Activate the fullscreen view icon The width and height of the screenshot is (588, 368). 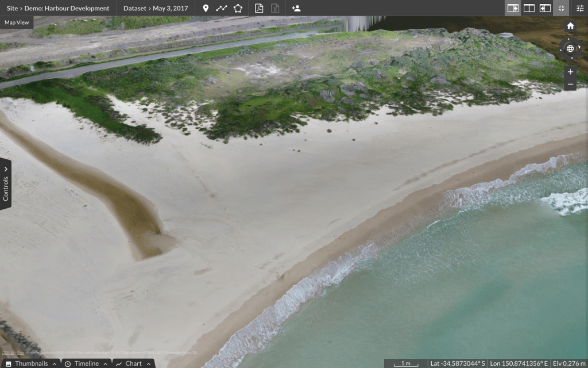click(x=562, y=8)
